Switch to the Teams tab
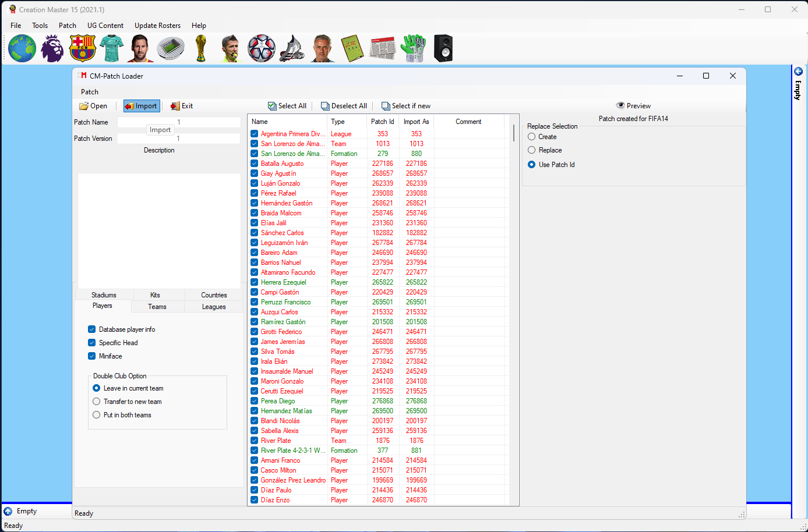The height and width of the screenshot is (532, 808). pyautogui.click(x=157, y=307)
